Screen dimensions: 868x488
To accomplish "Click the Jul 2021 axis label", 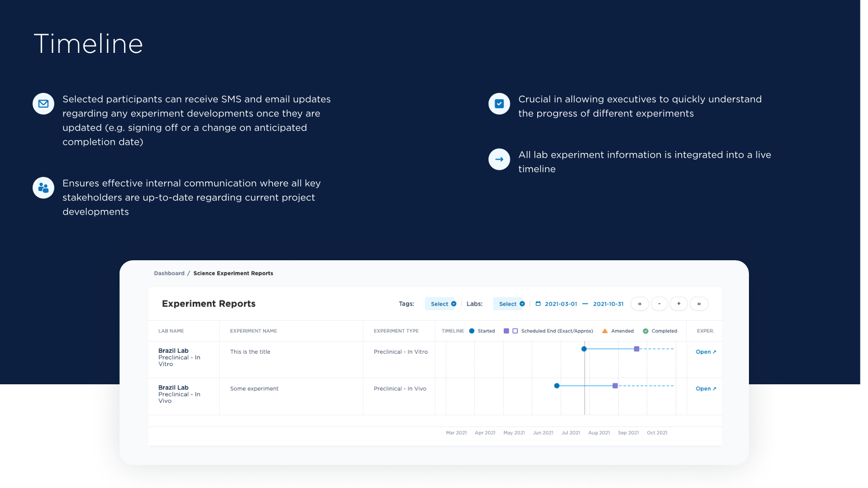I will point(570,433).
